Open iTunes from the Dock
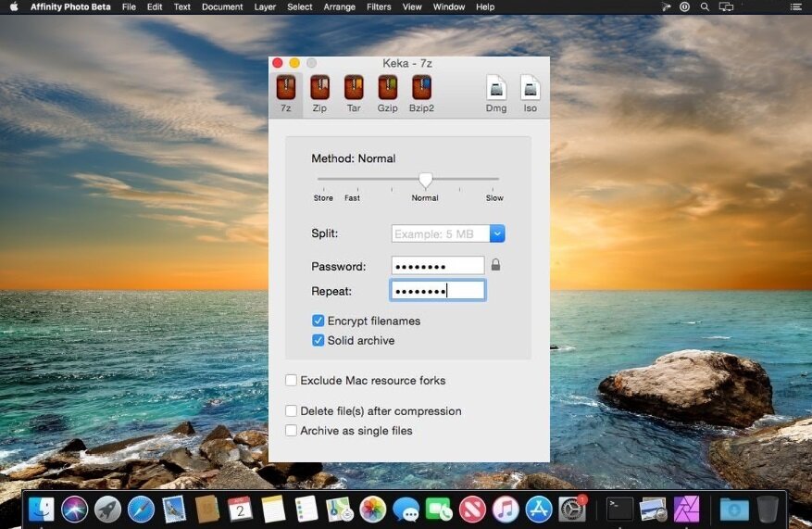Viewport: 812px width, 529px height. point(506,509)
